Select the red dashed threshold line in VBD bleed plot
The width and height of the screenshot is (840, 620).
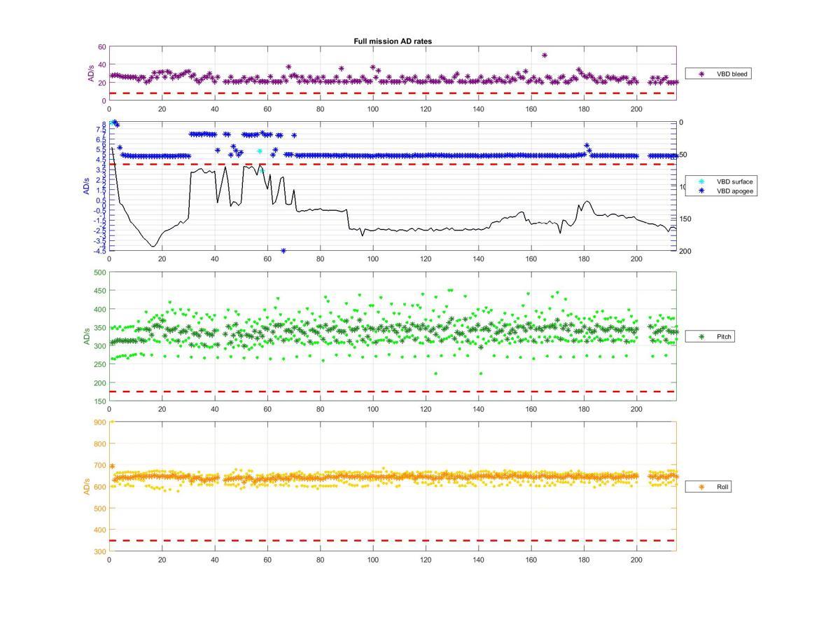click(392, 93)
